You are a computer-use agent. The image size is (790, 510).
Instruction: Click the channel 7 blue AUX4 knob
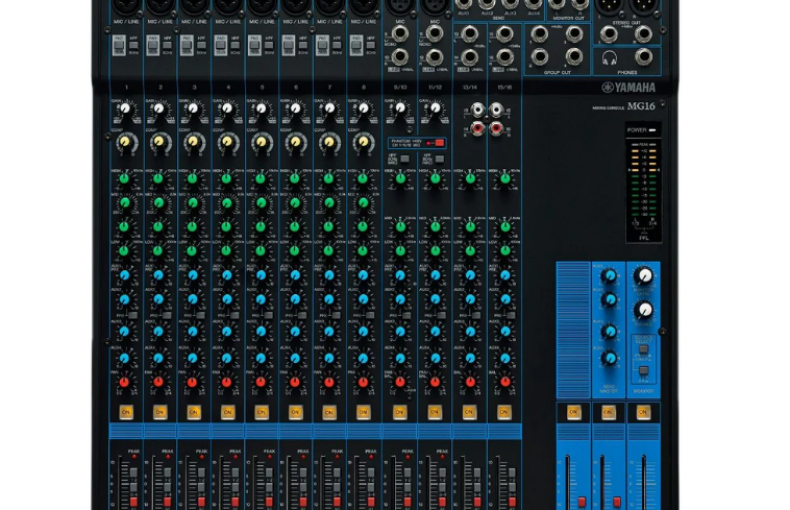click(x=329, y=358)
